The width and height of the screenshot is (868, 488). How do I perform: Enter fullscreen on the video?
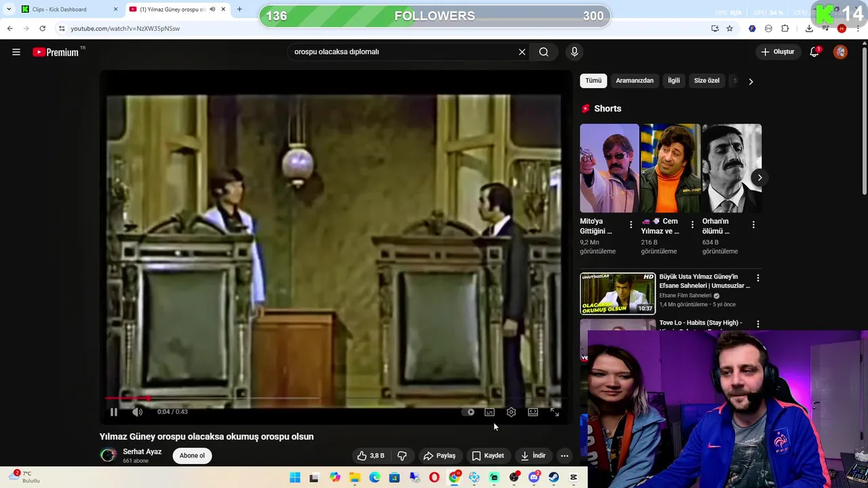pos(555,412)
